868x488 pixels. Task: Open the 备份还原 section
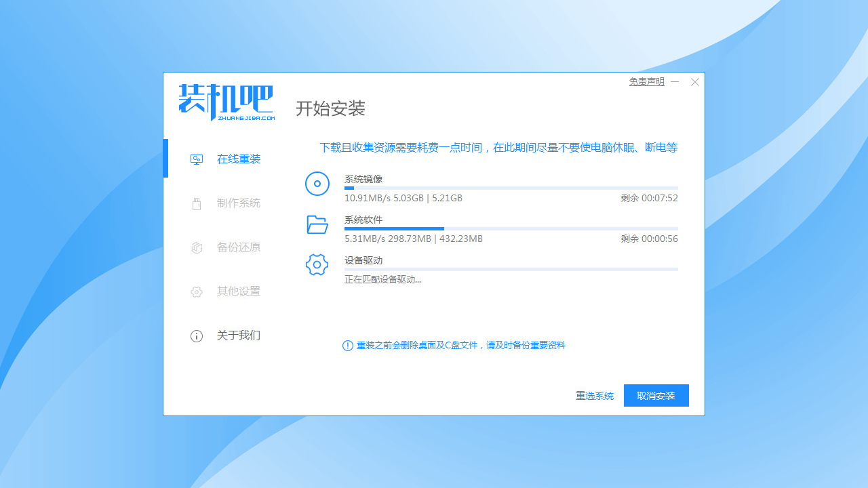click(238, 247)
